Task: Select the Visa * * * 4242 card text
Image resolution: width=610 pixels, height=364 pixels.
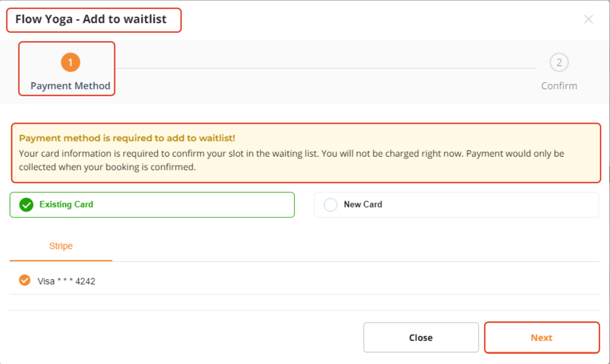Action: click(x=66, y=281)
